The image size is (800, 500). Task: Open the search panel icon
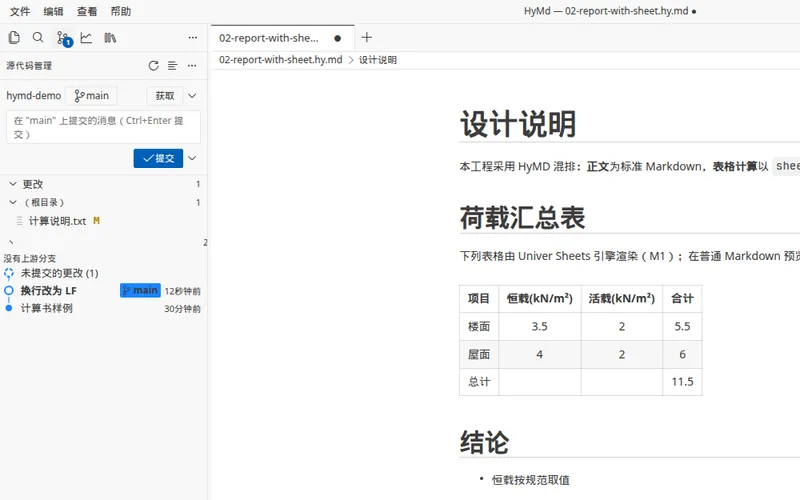point(38,37)
